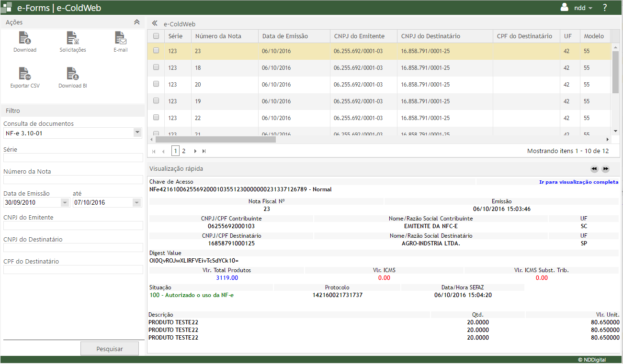The height and width of the screenshot is (364, 623).
Task: Click the horizontal scrollbar of the table
Action: pyautogui.click(x=215, y=140)
